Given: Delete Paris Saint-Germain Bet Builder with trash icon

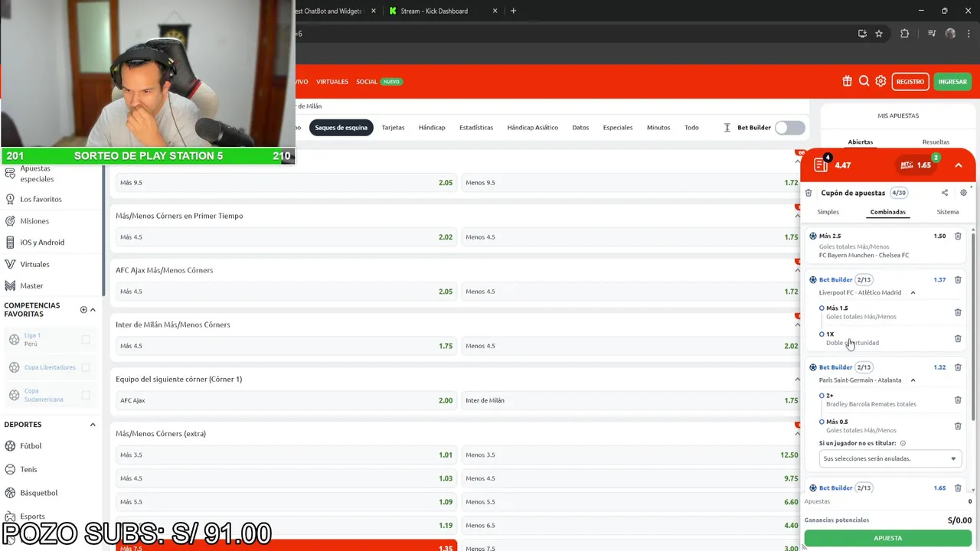Looking at the screenshot, I should (958, 367).
